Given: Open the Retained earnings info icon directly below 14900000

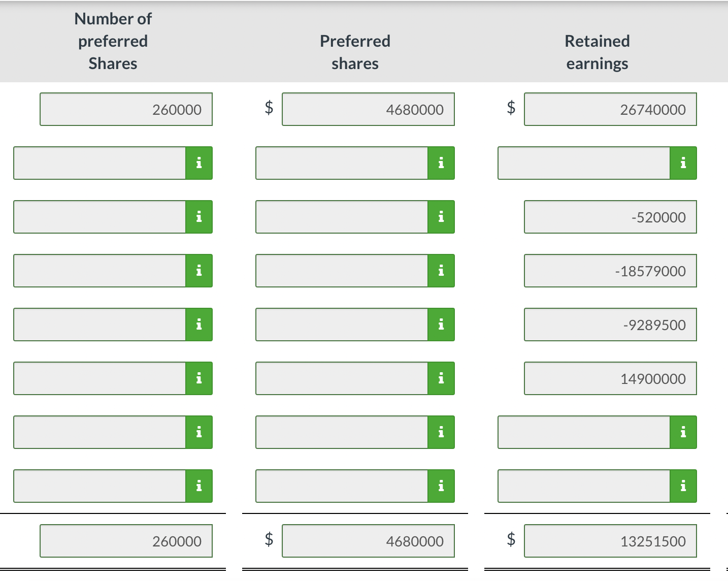Looking at the screenshot, I should pos(683,432).
